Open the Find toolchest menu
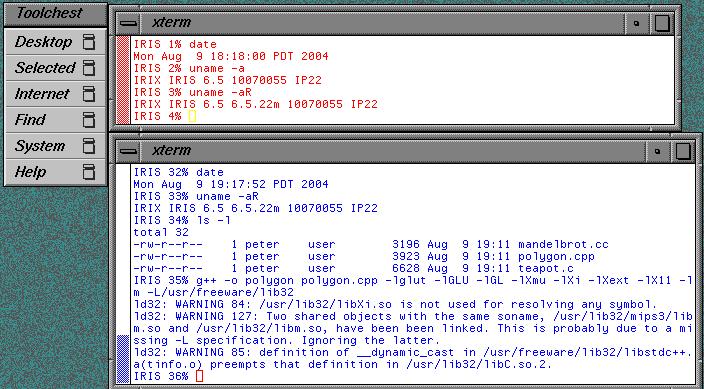 (55, 120)
